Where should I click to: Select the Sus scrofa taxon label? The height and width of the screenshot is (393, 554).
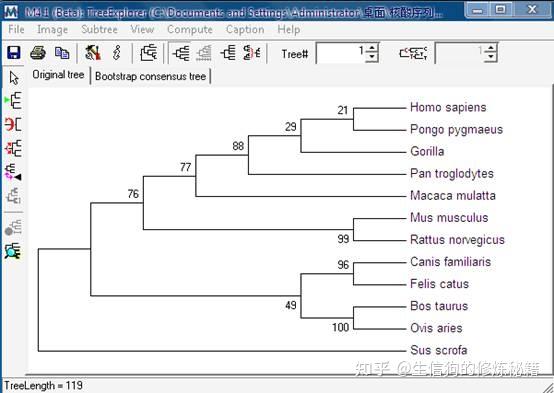point(438,350)
